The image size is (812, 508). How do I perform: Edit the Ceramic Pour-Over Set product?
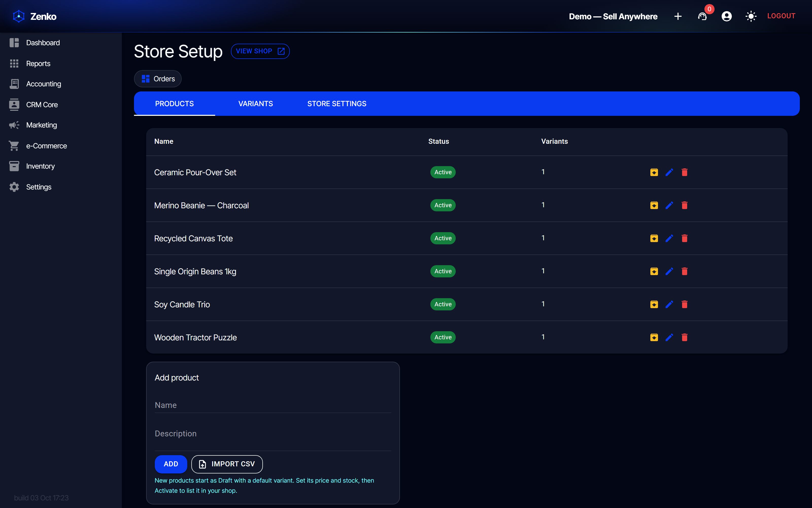click(669, 172)
